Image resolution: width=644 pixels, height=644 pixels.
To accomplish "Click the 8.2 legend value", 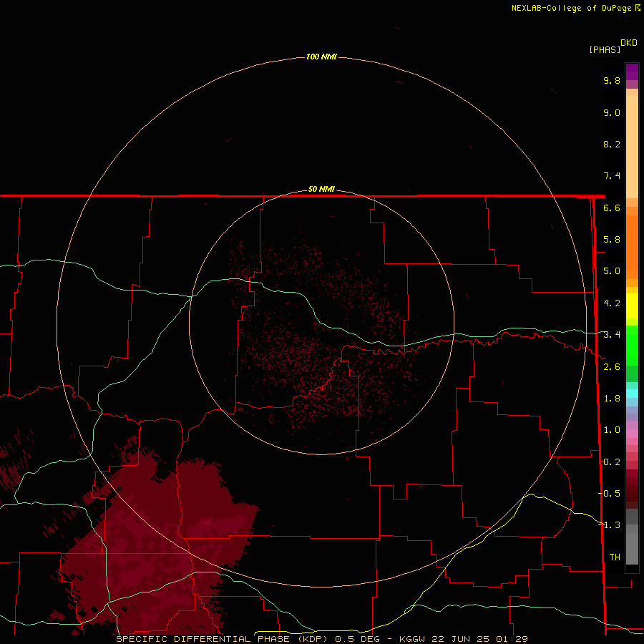I will point(612,144).
